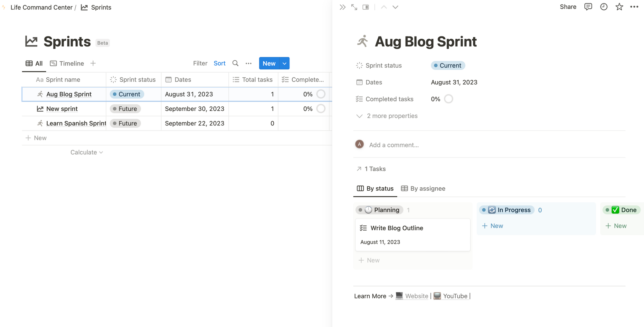
Task: Click the Dates calendar property icon in peek
Action: coord(359,82)
